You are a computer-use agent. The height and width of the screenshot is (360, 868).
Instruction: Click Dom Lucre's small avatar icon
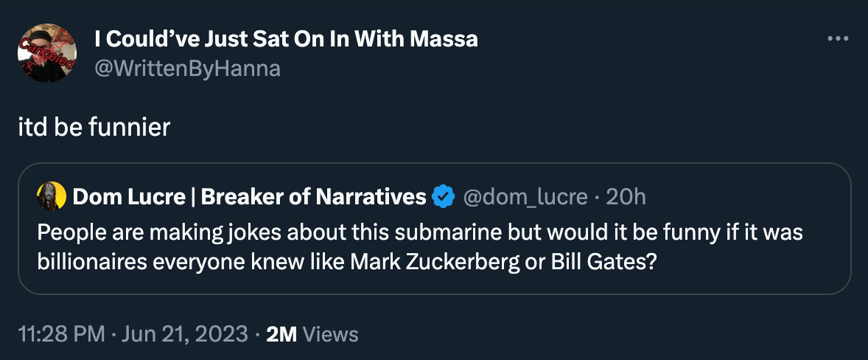(x=52, y=196)
